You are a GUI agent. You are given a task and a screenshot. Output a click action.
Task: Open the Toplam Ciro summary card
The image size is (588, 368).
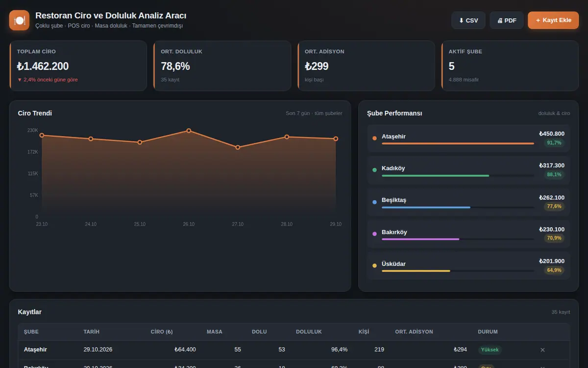78,66
